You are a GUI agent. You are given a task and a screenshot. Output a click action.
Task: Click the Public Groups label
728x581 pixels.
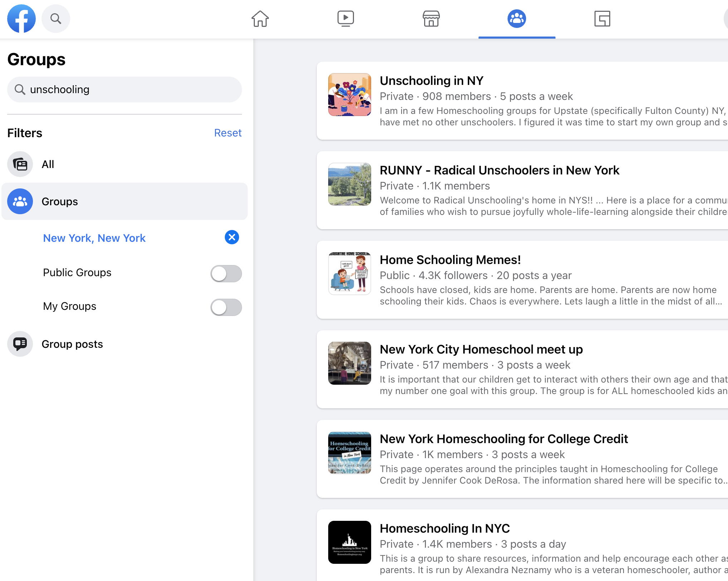coord(77,273)
